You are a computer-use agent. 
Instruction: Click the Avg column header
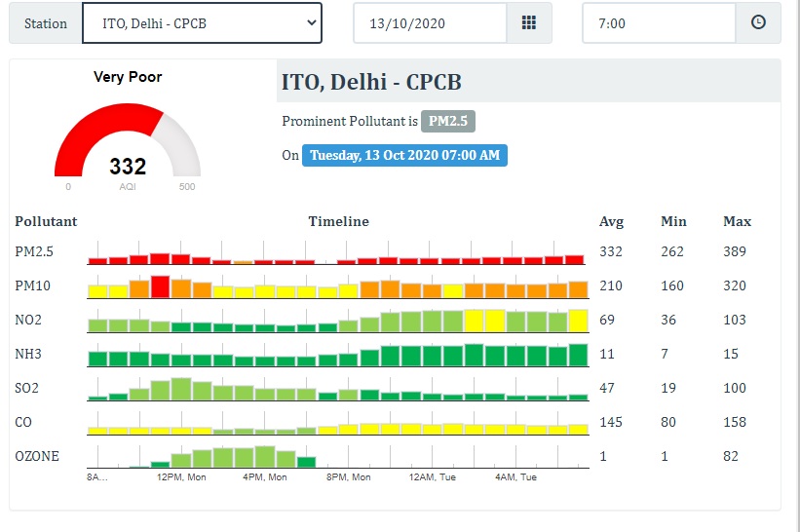click(x=611, y=222)
